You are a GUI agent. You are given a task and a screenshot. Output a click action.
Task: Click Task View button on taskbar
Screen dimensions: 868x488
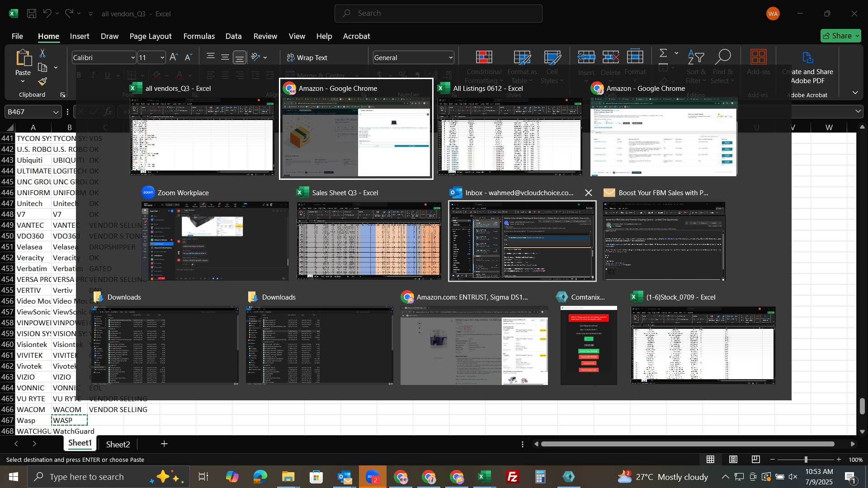[x=203, y=477]
